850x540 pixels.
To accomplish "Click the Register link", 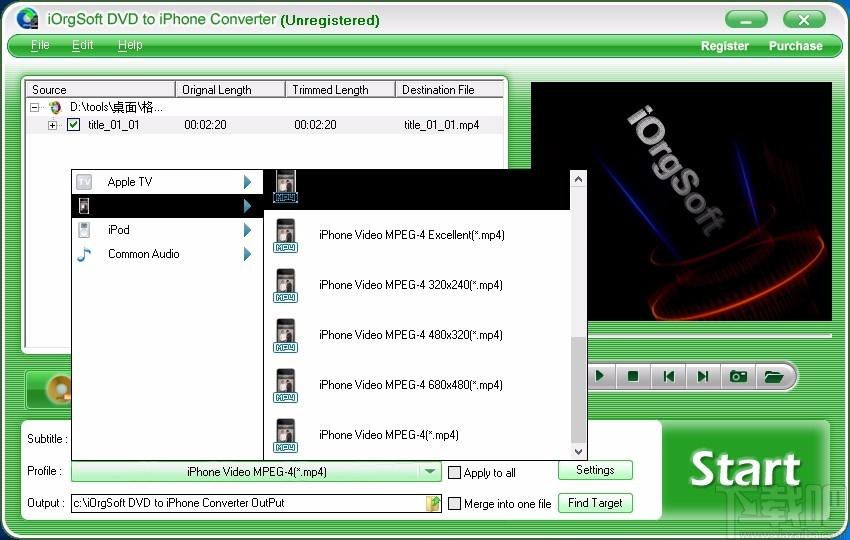I will (x=724, y=46).
